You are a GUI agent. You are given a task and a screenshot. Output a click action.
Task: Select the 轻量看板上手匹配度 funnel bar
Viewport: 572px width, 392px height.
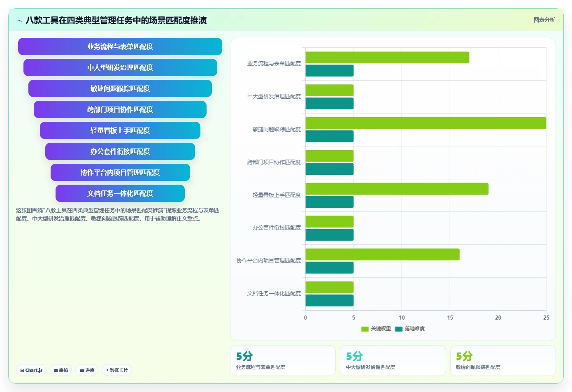pyautogui.click(x=120, y=130)
